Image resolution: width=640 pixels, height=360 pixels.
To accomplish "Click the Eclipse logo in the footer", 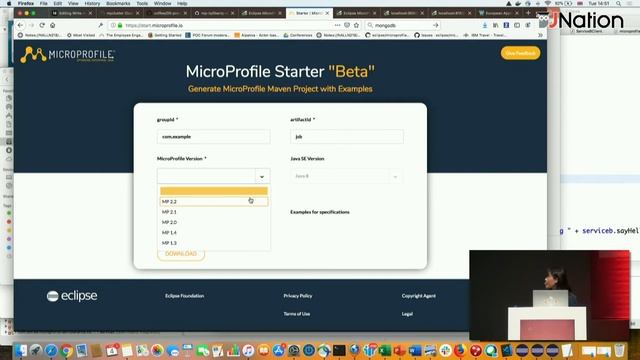I will point(72,296).
